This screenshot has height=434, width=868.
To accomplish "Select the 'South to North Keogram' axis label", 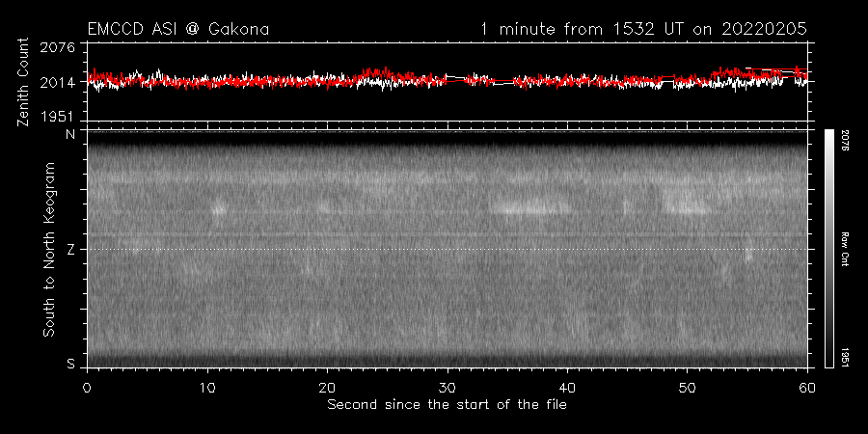I will pyautogui.click(x=49, y=249).
